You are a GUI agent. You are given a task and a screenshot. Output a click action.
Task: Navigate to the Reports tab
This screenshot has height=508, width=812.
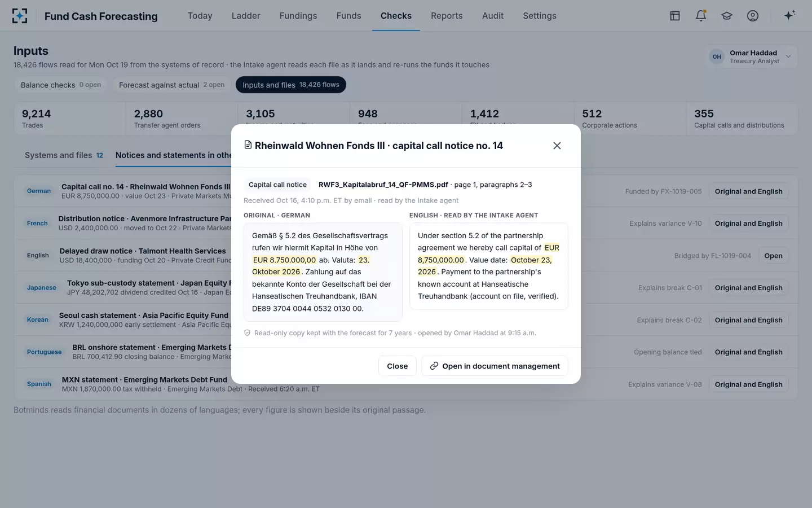(447, 16)
